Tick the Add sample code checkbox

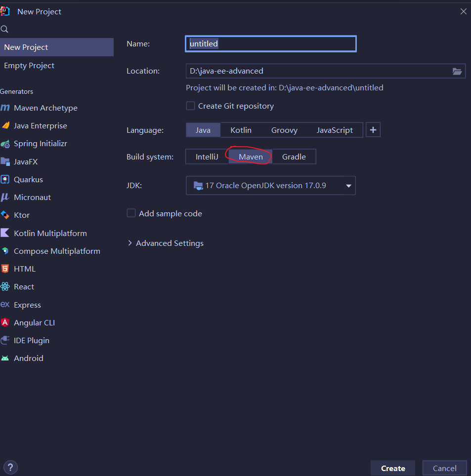131,213
